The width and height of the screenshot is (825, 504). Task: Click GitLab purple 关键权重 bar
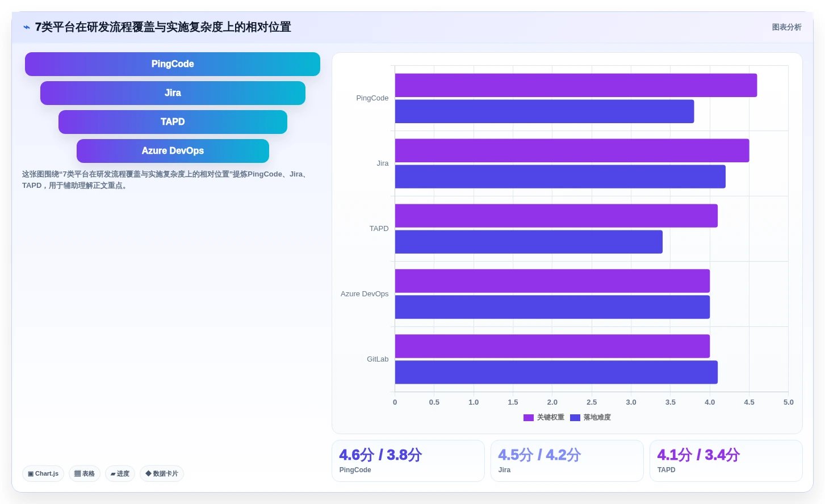point(552,346)
